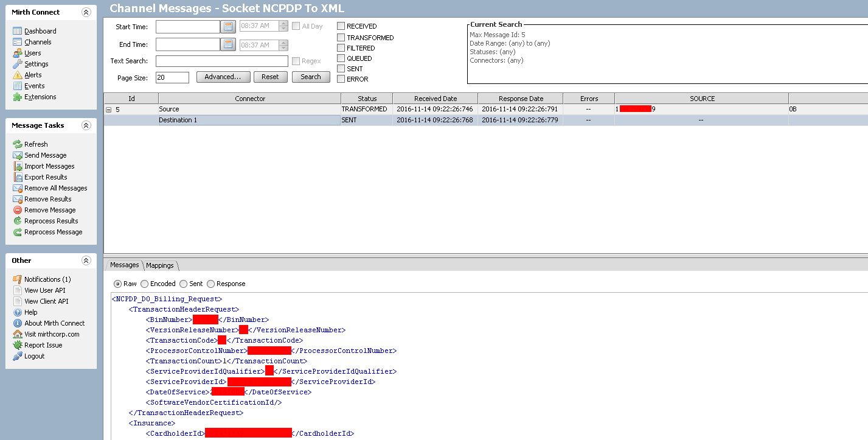Image resolution: width=868 pixels, height=440 pixels.
Task: Sort by the Errors column header
Action: point(589,99)
